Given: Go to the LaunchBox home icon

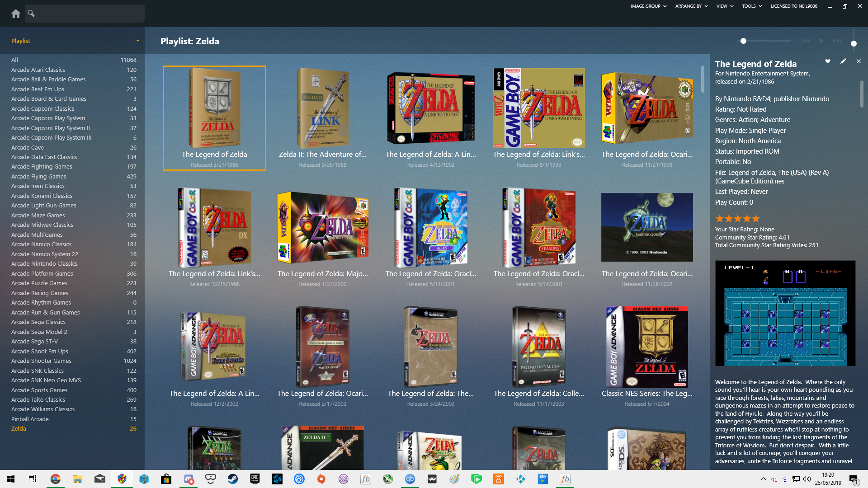Looking at the screenshot, I should [16, 14].
